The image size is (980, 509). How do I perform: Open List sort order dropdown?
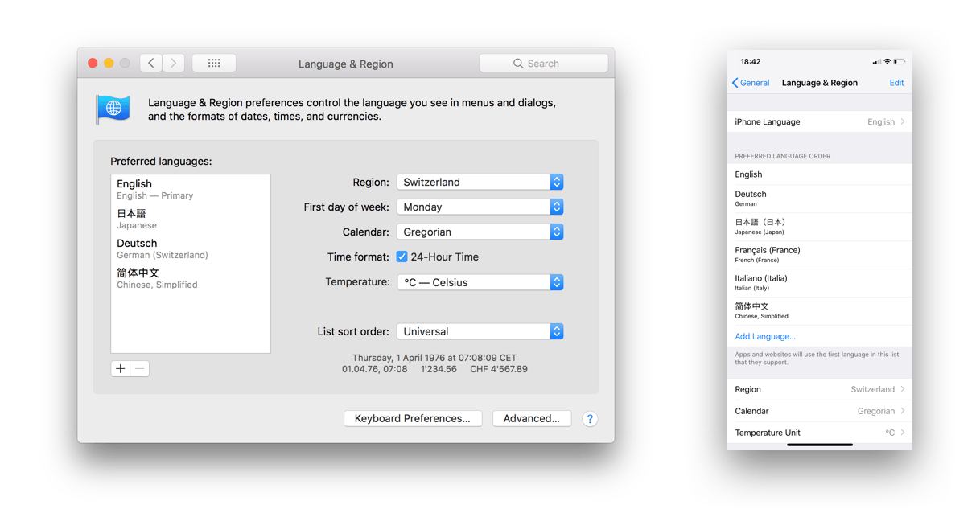coord(480,331)
